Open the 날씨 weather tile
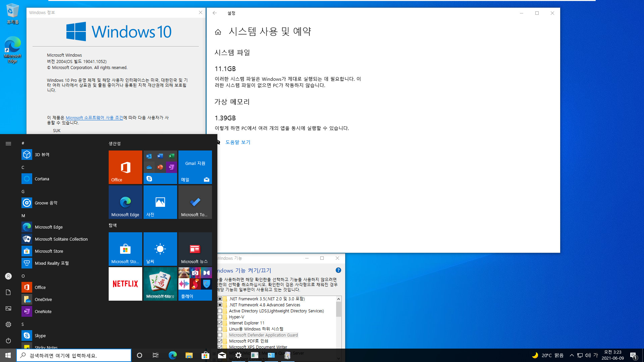The height and width of the screenshot is (362, 644). [x=160, y=249]
